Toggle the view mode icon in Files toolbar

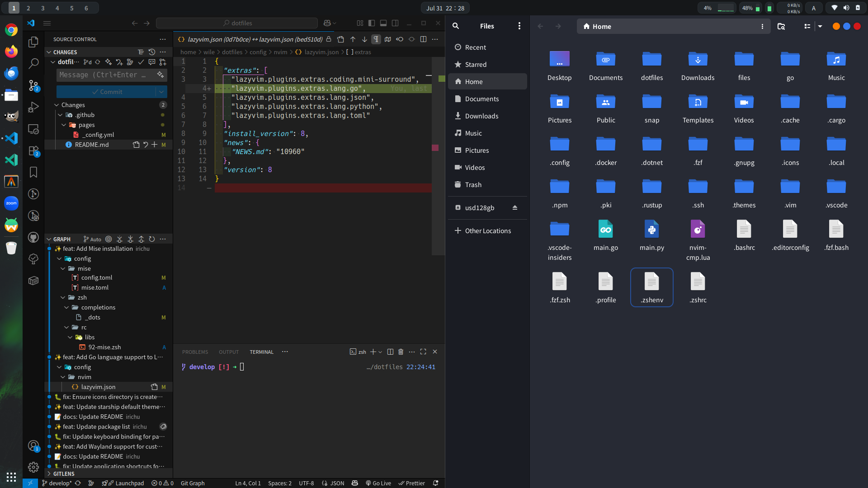pos(807,26)
